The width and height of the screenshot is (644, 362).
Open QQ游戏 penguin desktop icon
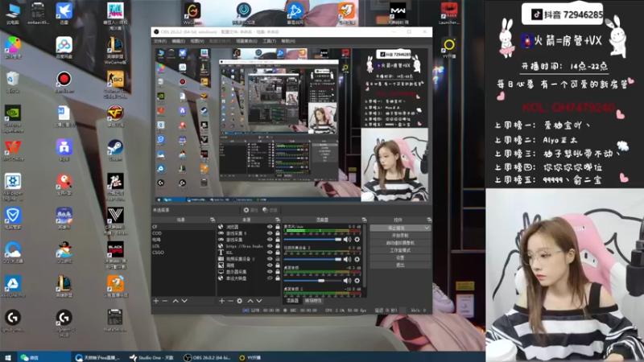tap(64, 253)
